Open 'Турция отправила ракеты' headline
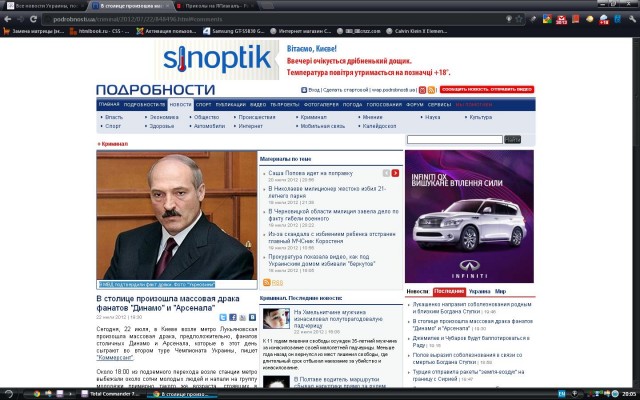 (468, 376)
